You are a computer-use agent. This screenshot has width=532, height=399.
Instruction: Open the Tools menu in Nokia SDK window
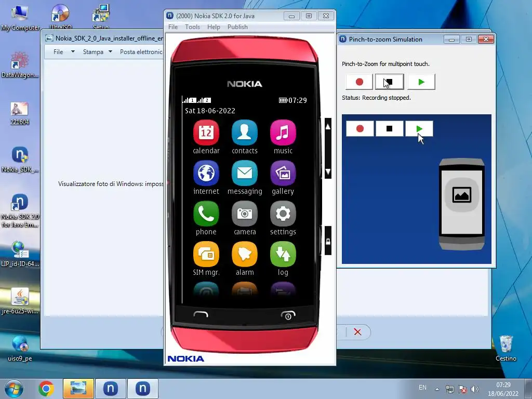click(x=192, y=27)
